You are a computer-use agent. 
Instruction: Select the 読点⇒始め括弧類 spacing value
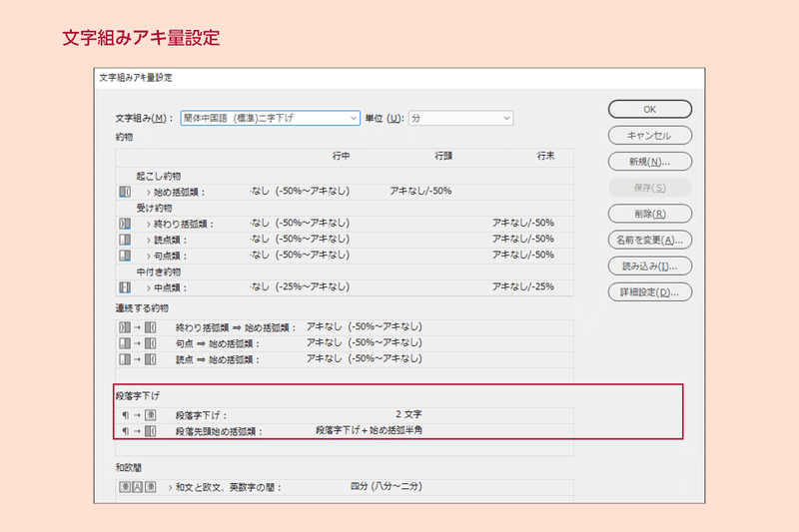[364, 358]
